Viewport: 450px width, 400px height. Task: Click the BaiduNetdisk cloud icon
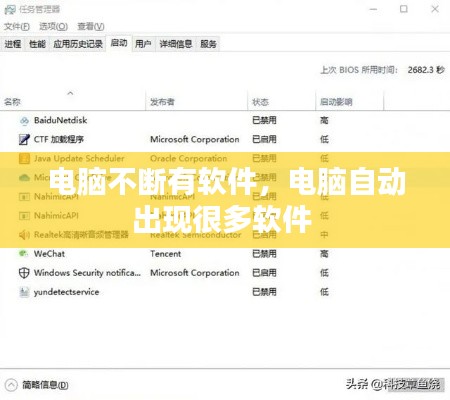click(24, 121)
